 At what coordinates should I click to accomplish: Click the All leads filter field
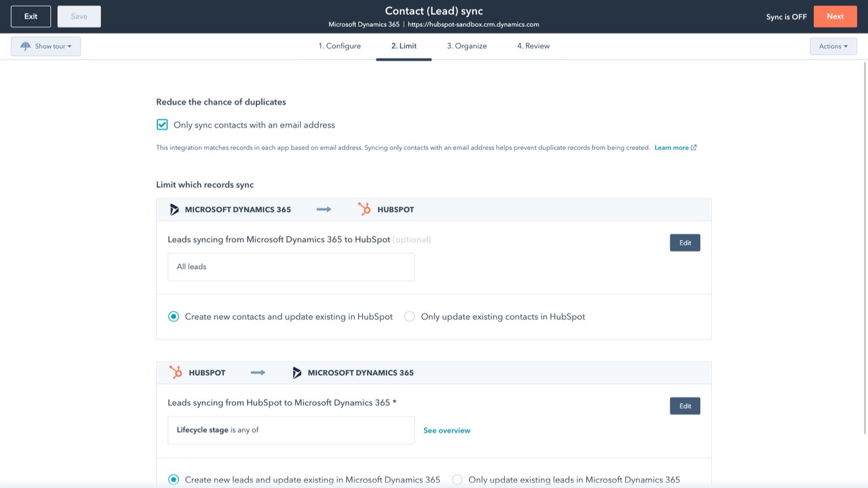coord(291,267)
